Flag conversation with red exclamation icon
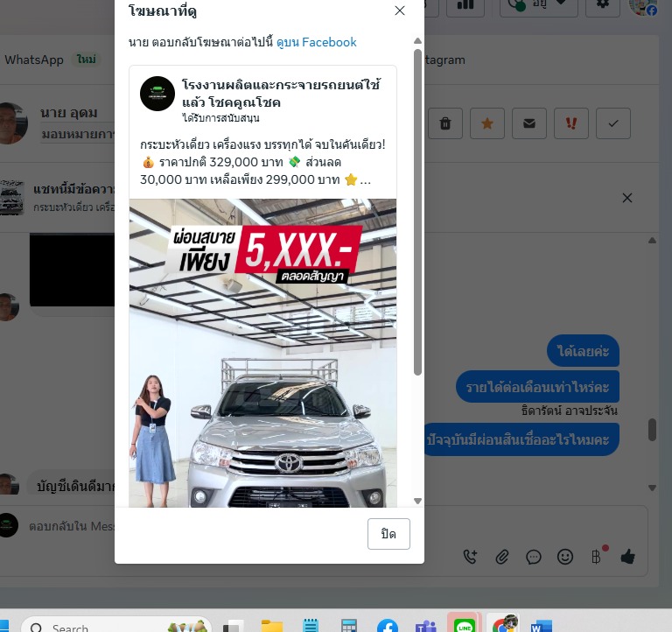This screenshot has height=632, width=672. click(571, 123)
